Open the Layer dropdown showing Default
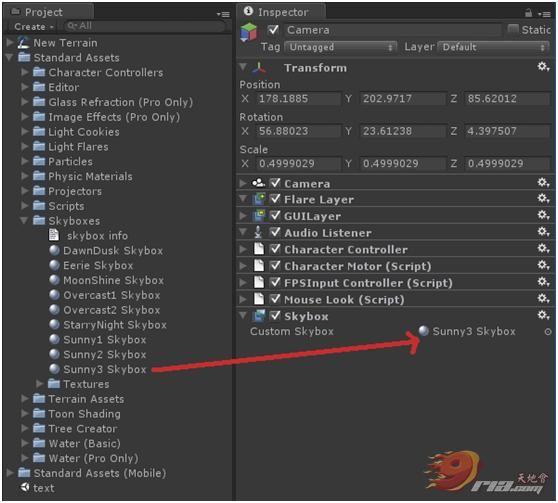 pos(493,47)
